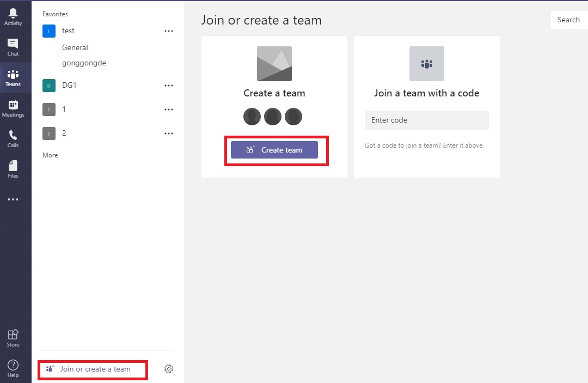588x383 pixels.
Task: Select the test team name
Action: point(68,31)
